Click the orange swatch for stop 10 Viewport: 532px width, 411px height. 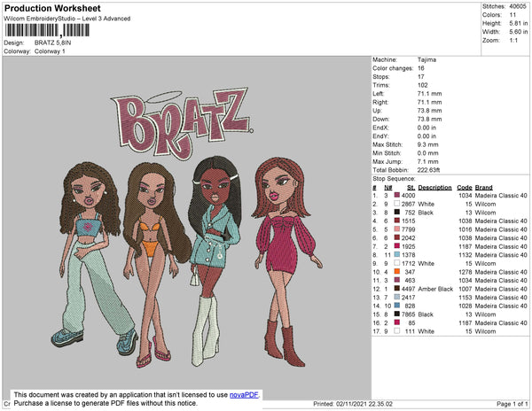397,271
